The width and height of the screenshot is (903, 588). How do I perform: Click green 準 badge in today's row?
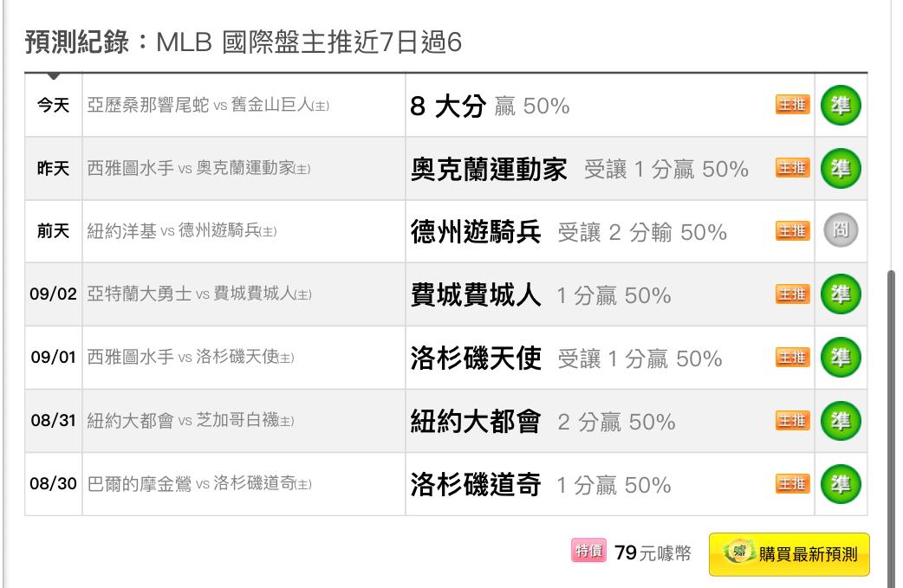841,106
